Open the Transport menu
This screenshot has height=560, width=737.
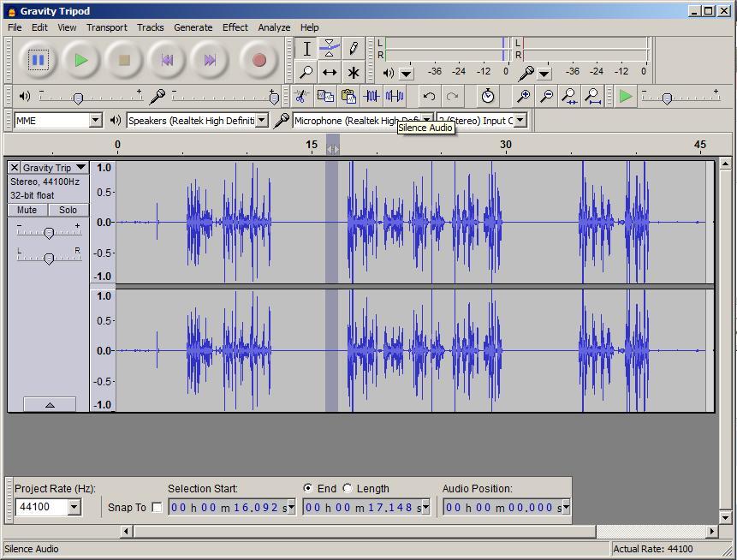pyautogui.click(x=107, y=27)
